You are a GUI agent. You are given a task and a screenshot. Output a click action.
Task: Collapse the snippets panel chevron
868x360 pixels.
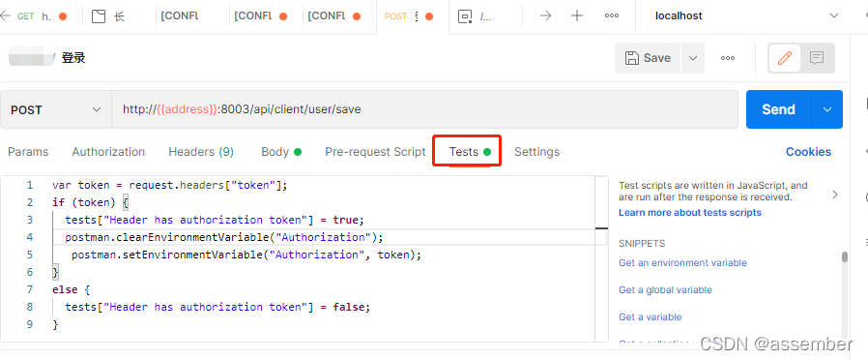click(835, 195)
